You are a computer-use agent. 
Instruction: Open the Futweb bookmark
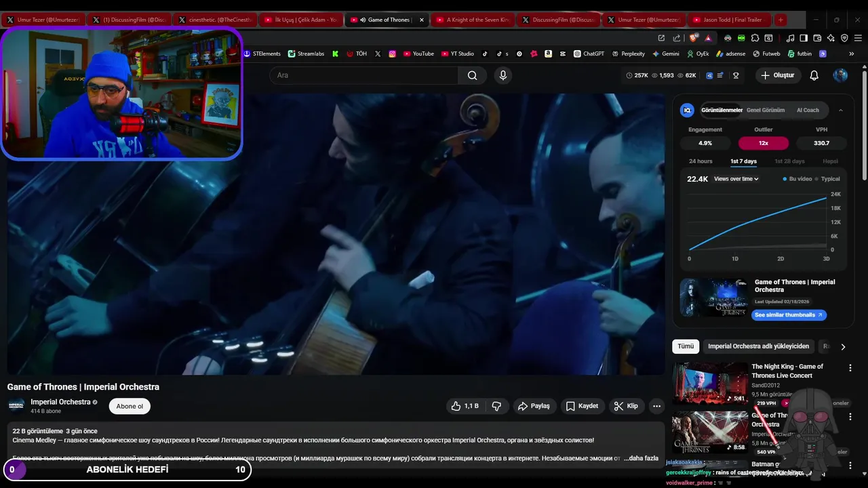tap(766, 54)
